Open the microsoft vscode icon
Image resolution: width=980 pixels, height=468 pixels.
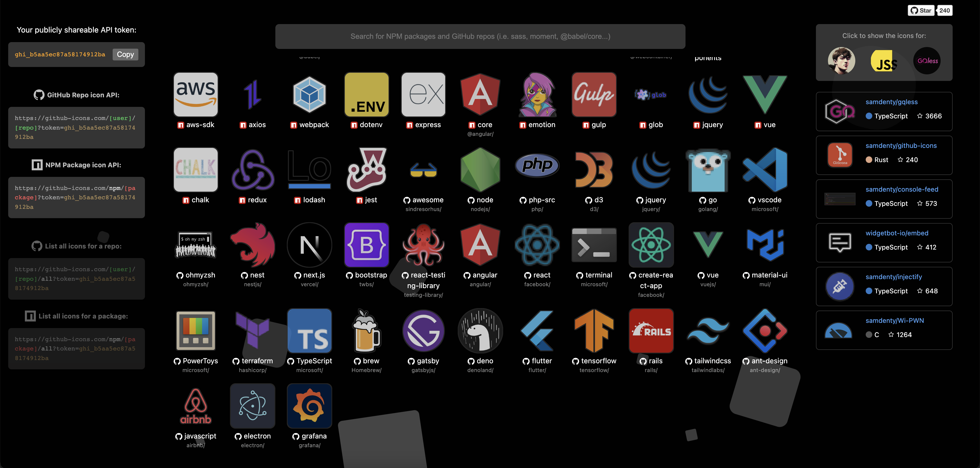(765, 169)
